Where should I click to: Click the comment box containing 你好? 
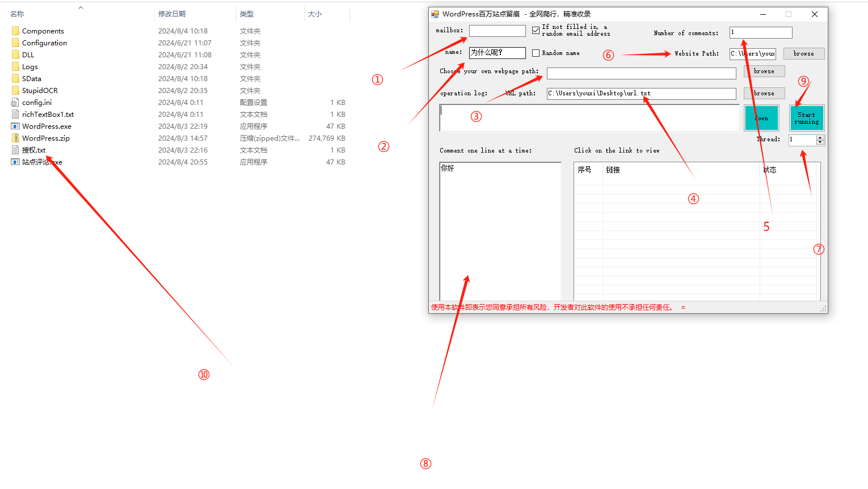500,231
